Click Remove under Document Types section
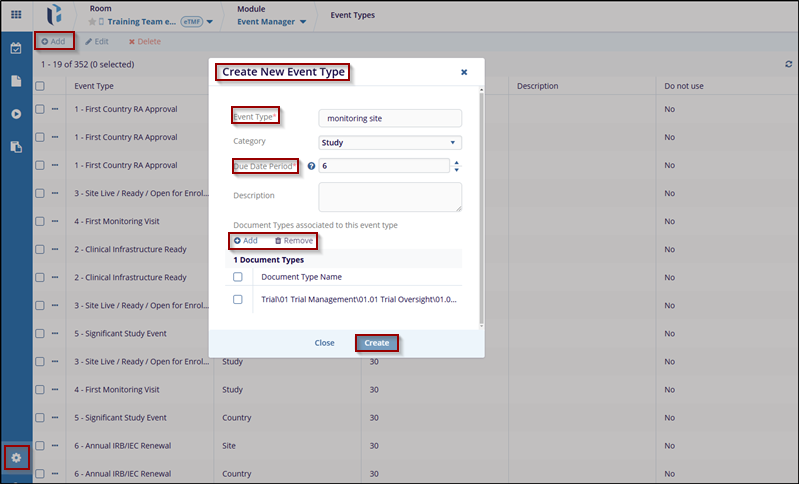The width and height of the screenshot is (799, 484). tap(294, 241)
